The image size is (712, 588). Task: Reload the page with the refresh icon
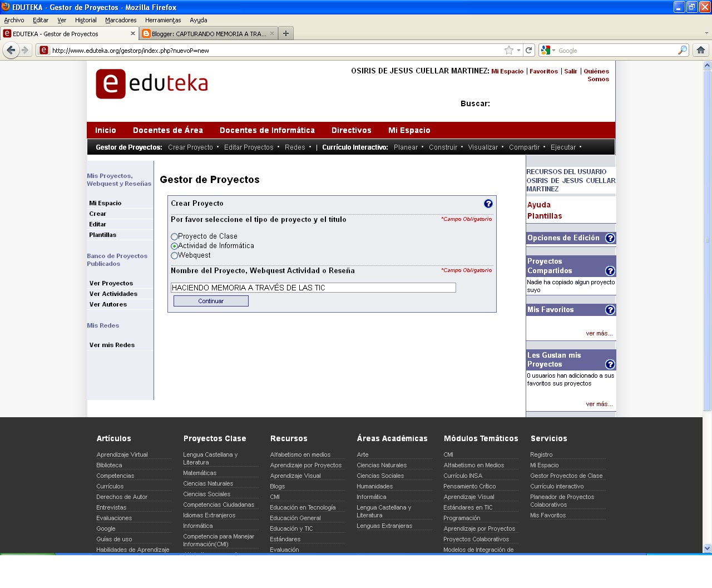coord(528,50)
